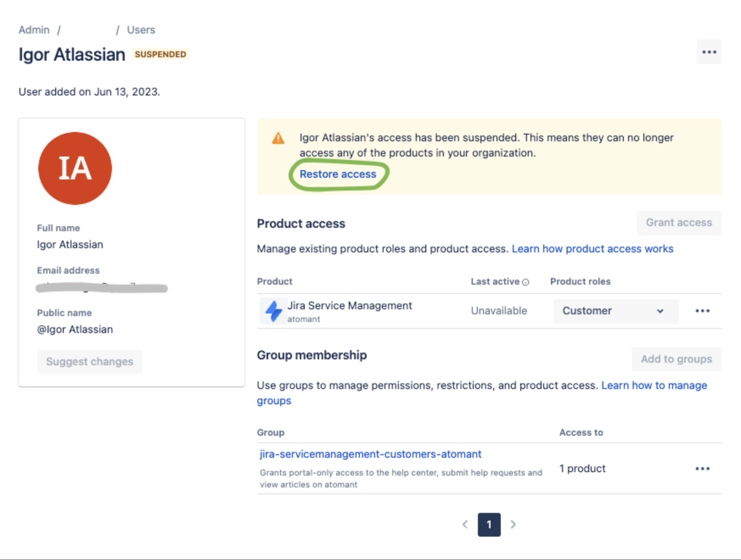Click the IA avatar circle
Viewport: 741px width, 560px height.
point(75,168)
